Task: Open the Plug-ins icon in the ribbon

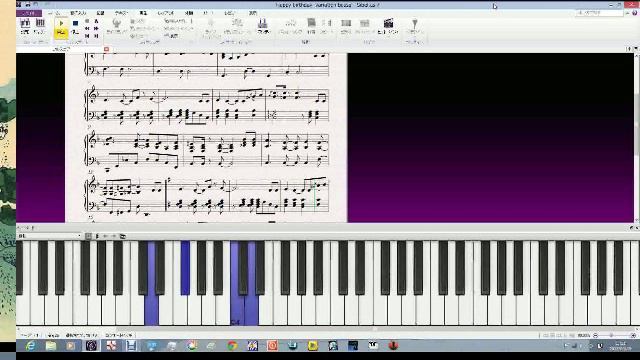Action: click(x=414, y=26)
